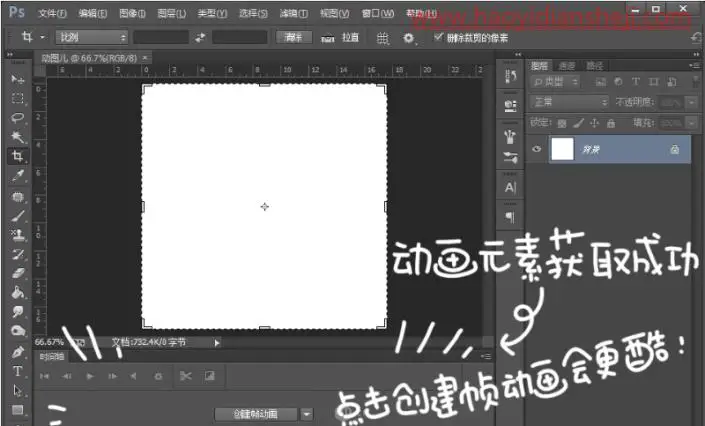The width and height of the screenshot is (705, 426).
Task: Click the Straighten (拉直) level icon
Action: pyautogui.click(x=328, y=38)
